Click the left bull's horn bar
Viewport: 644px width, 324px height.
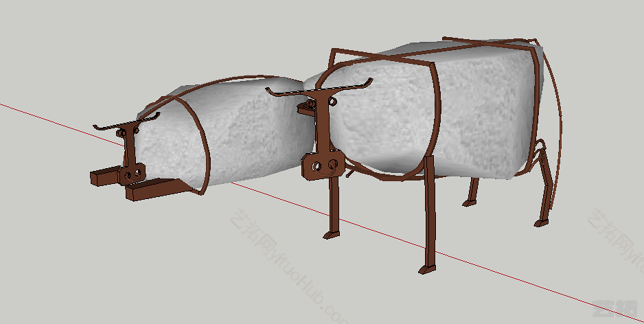[x=126, y=122]
